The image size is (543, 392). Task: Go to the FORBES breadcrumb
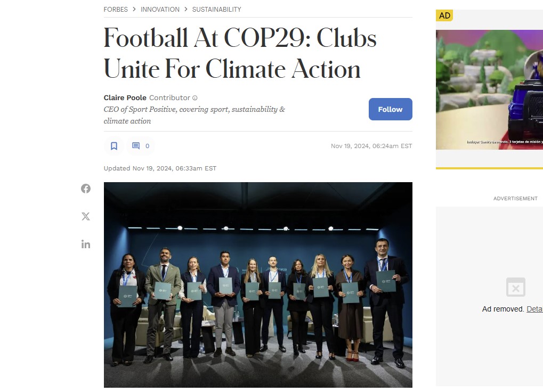pyautogui.click(x=116, y=9)
